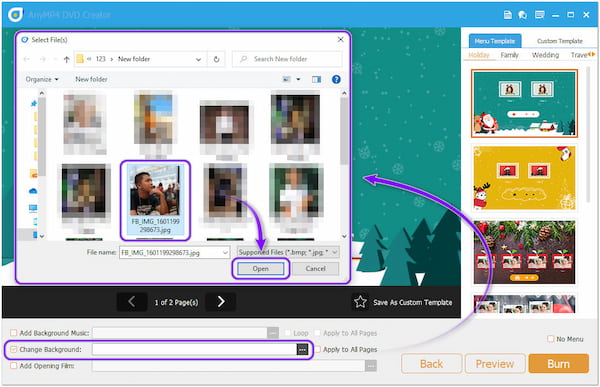The image size is (600, 387).
Task: Click the forward navigation arrow in dialog
Action: [x=42, y=59]
